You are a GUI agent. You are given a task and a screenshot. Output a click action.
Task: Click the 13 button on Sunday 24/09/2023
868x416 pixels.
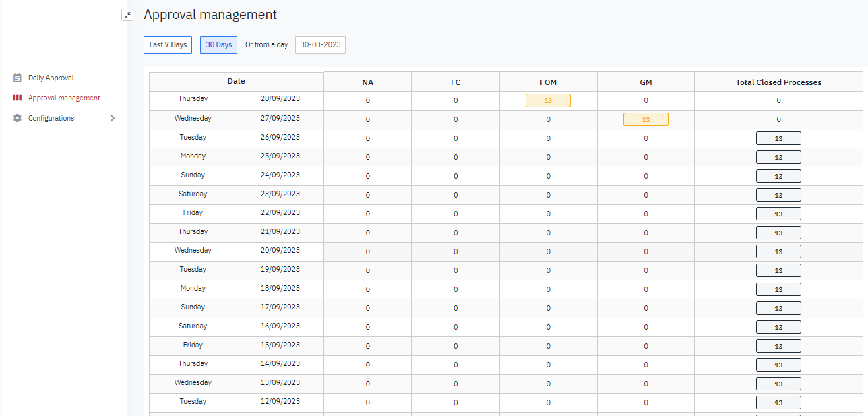778,175
